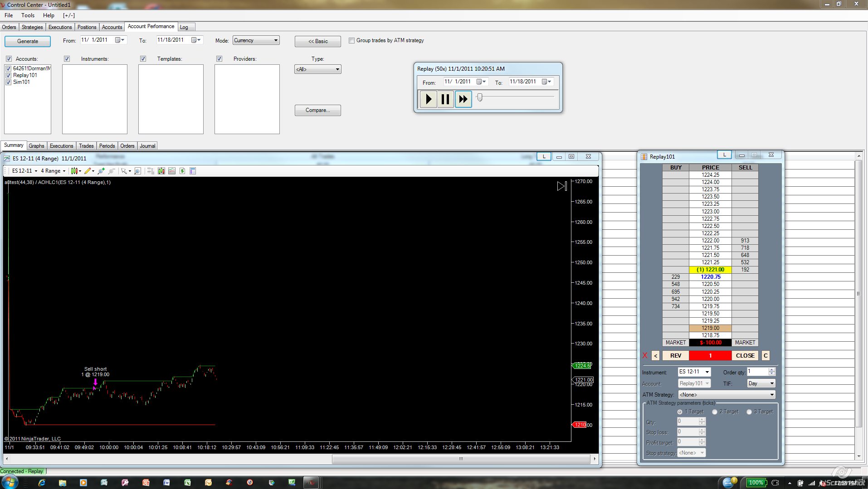Play the market replay
This screenshot has width=868, height=489.
pos(429,99)
